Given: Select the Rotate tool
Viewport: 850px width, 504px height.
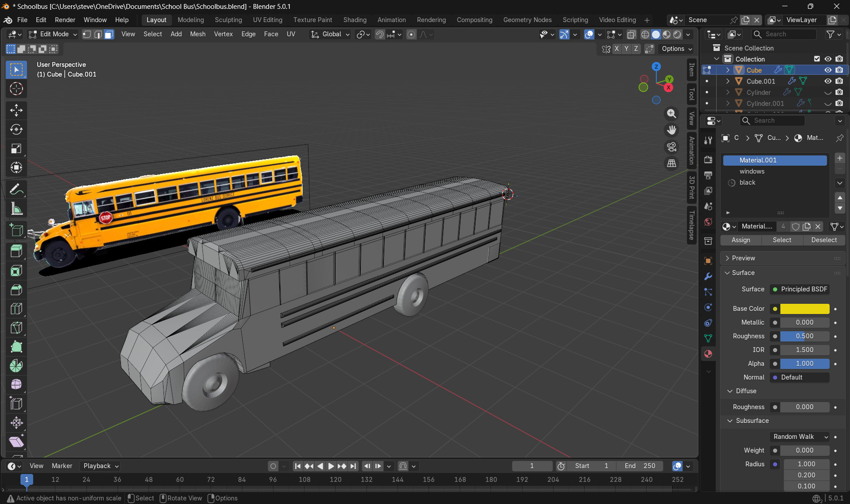Looking at the screenshot, I should point(16,129).
